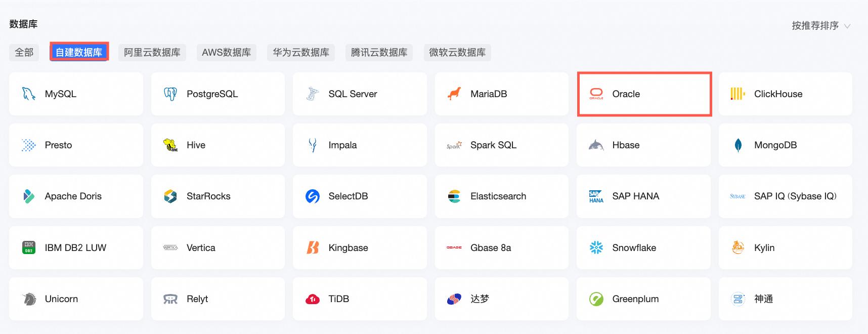Switch to the 全部 tab

pos(24,52)
